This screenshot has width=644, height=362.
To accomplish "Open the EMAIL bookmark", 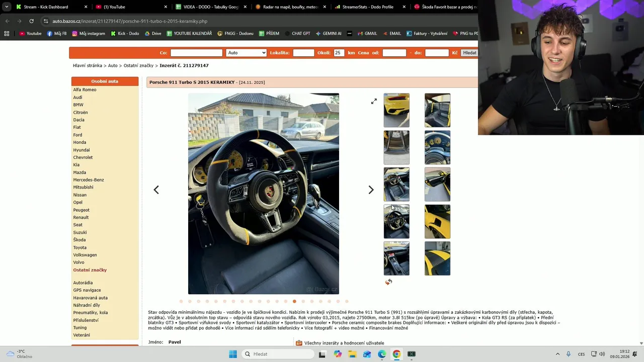I will tap(392, 34).
